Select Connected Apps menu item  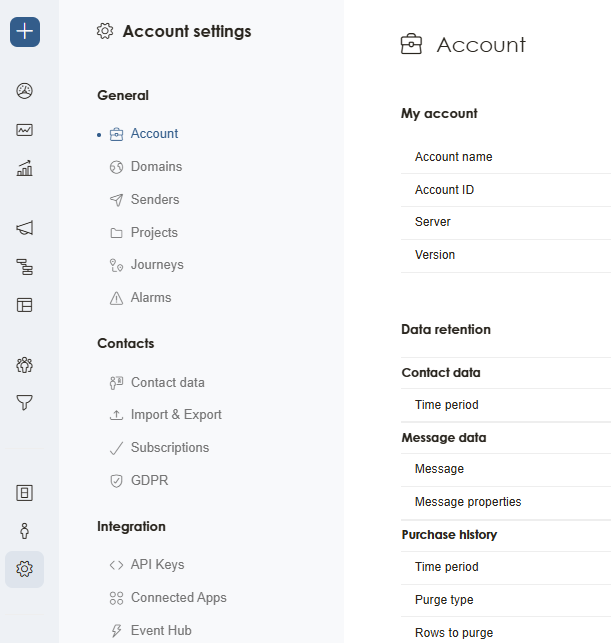pyautogui.click(x=178, y=598)
